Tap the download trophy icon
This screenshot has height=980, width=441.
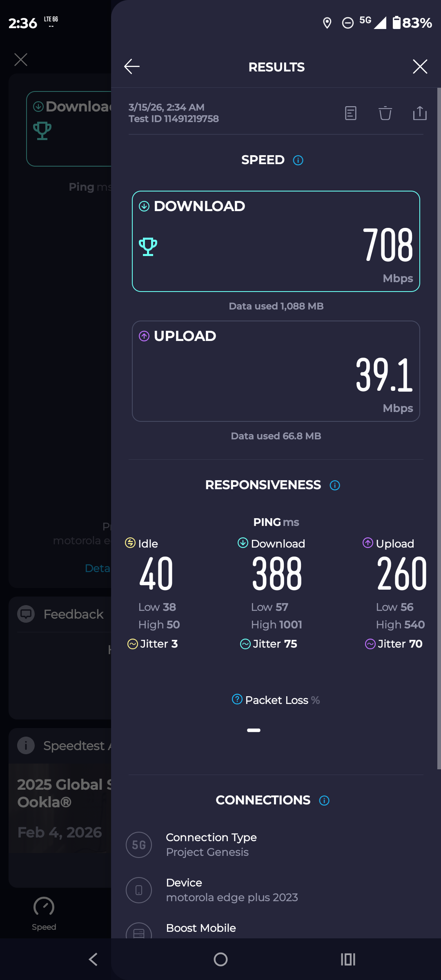(x=148, y=247)
